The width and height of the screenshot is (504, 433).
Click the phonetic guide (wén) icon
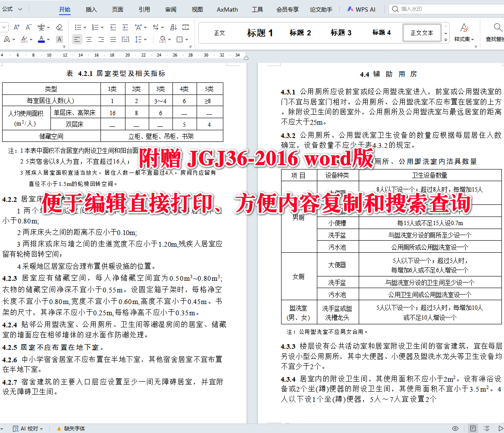click(x=41, y=27)
